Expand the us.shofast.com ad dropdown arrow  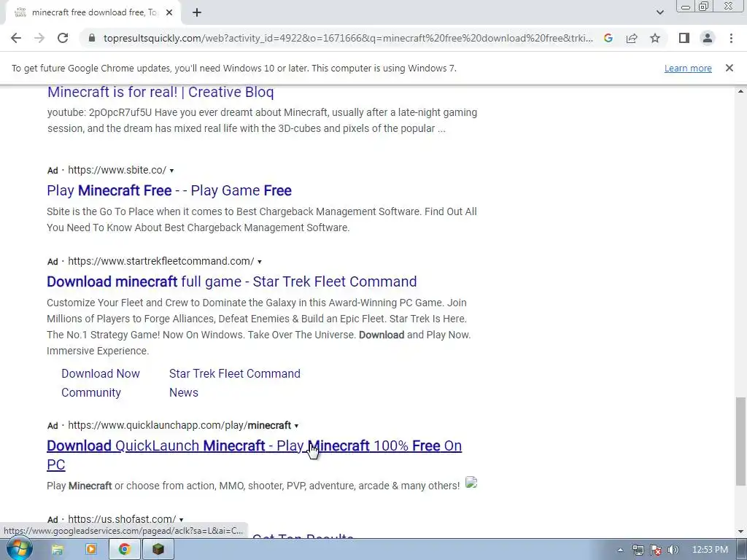(181, 519)
